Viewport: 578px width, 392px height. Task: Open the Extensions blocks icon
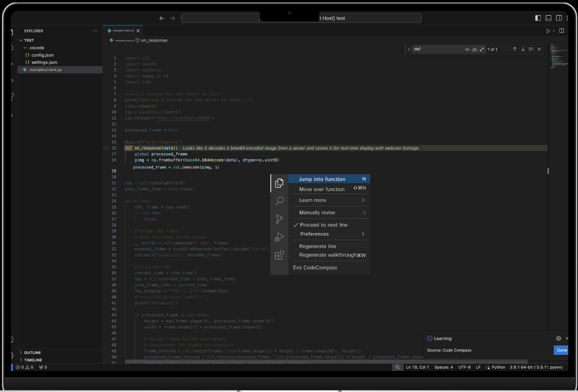279,255
